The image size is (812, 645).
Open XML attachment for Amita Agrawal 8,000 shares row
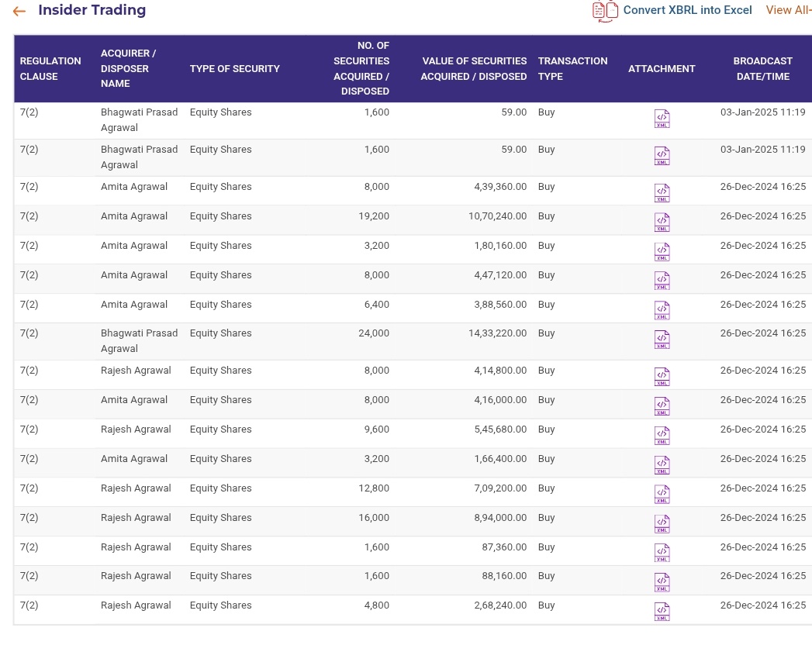pos(662,192)
